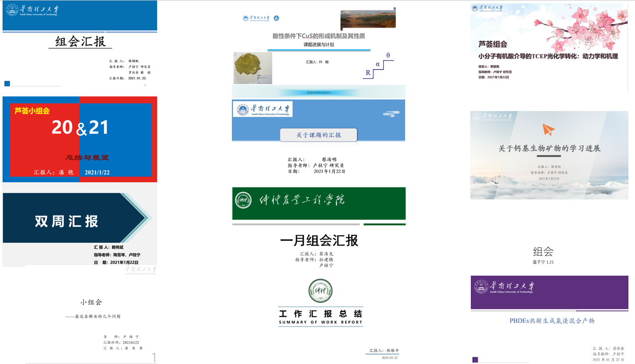
Task: Click the 一月组会汇报 heading text
Action: pyautogui.click(x=319, y=241)
